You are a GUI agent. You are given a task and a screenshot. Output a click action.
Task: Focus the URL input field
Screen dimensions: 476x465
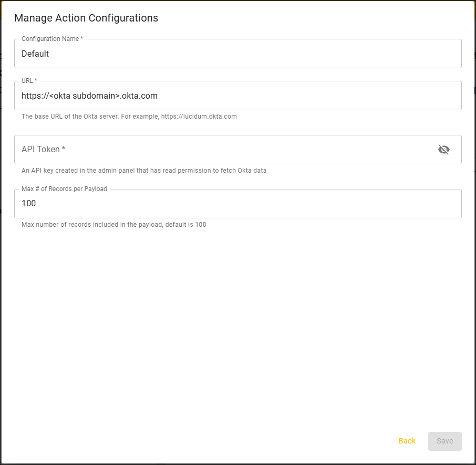[x=238, y=96]
